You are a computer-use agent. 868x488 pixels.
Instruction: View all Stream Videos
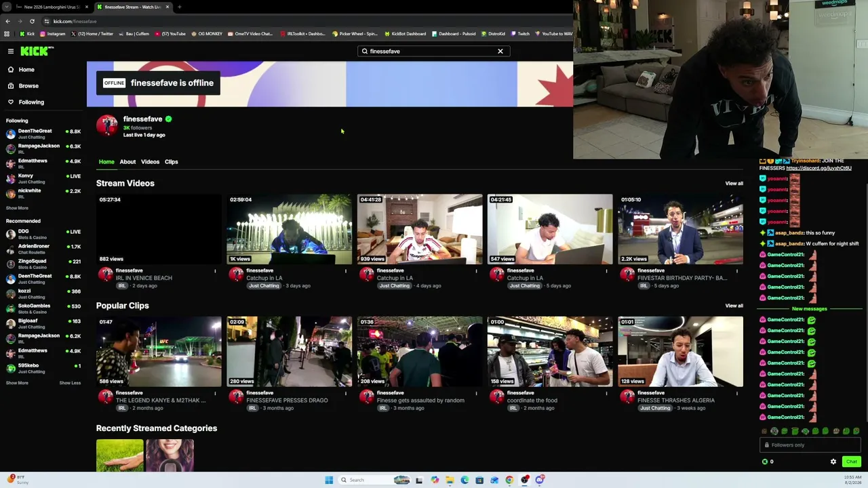[734, 184]
